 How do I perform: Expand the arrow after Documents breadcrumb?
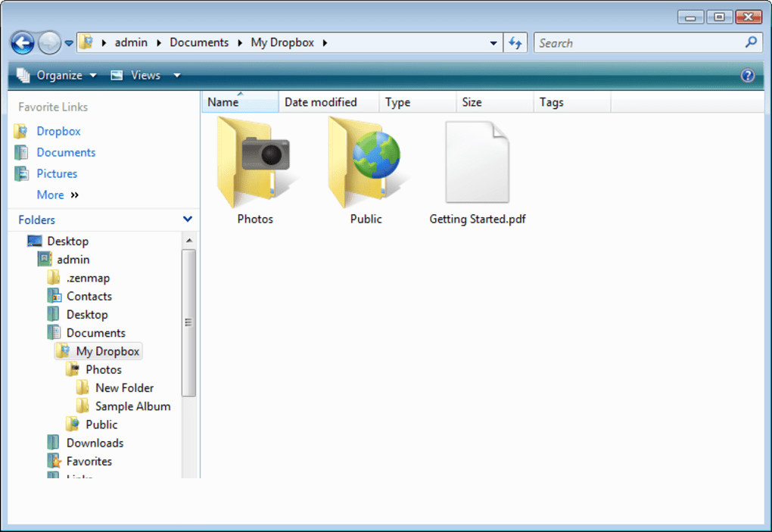240,43
